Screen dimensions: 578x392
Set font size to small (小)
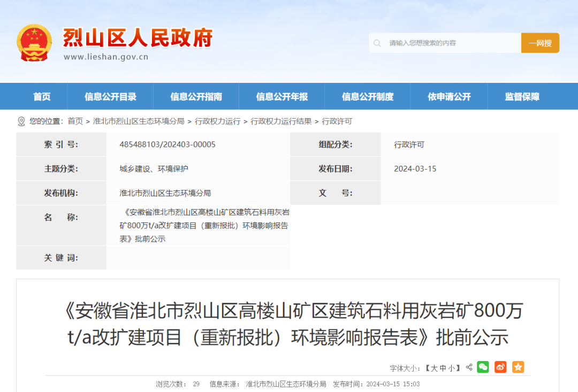pyautogui.click(x=452, y=368)
